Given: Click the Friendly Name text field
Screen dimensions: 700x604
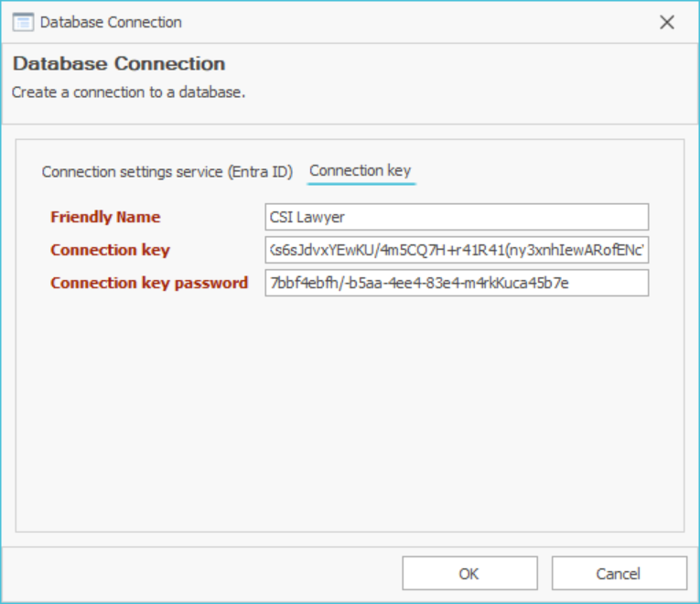Looking at the screenshot, I should (457, 217).
